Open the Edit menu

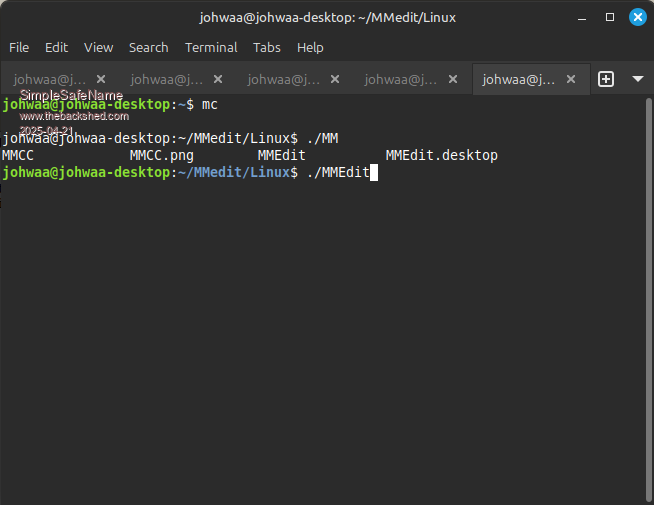56,47
